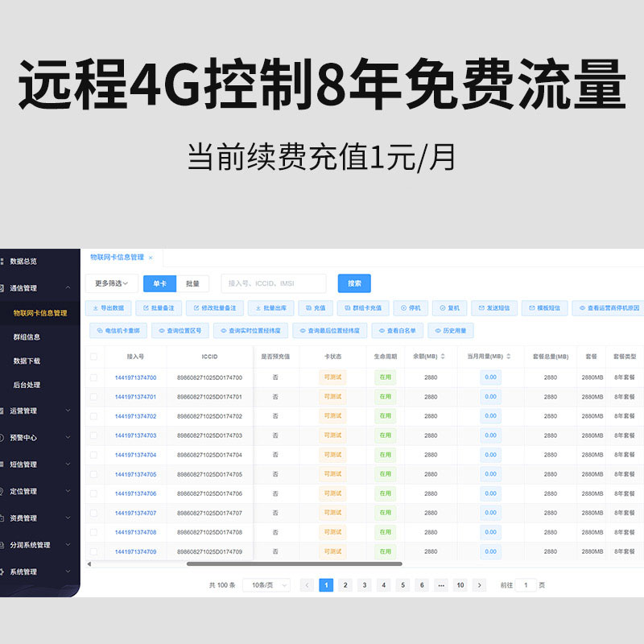The height and width of the screenshot is (644, 644).
Task: Click the 停机 suspend toolbar button
Action: 411,308
